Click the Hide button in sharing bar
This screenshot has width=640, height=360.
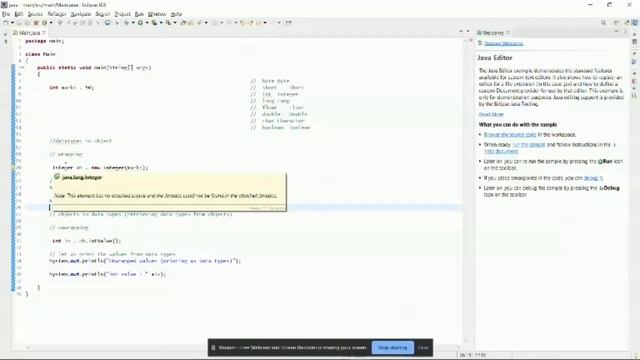(x=423, y=348)
